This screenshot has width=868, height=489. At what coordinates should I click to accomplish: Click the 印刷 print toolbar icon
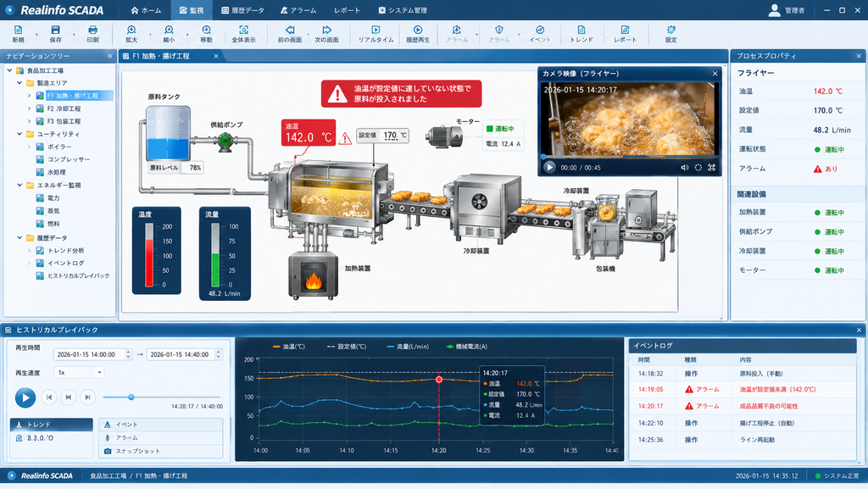click(92, 34)
